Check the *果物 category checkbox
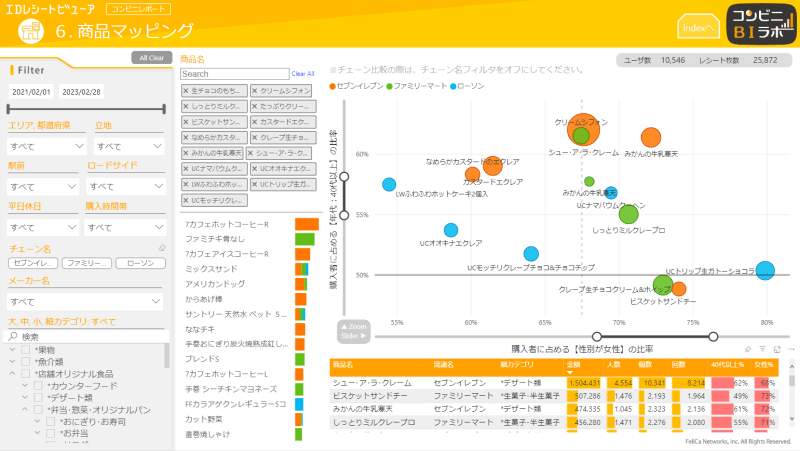 (26, 350)
